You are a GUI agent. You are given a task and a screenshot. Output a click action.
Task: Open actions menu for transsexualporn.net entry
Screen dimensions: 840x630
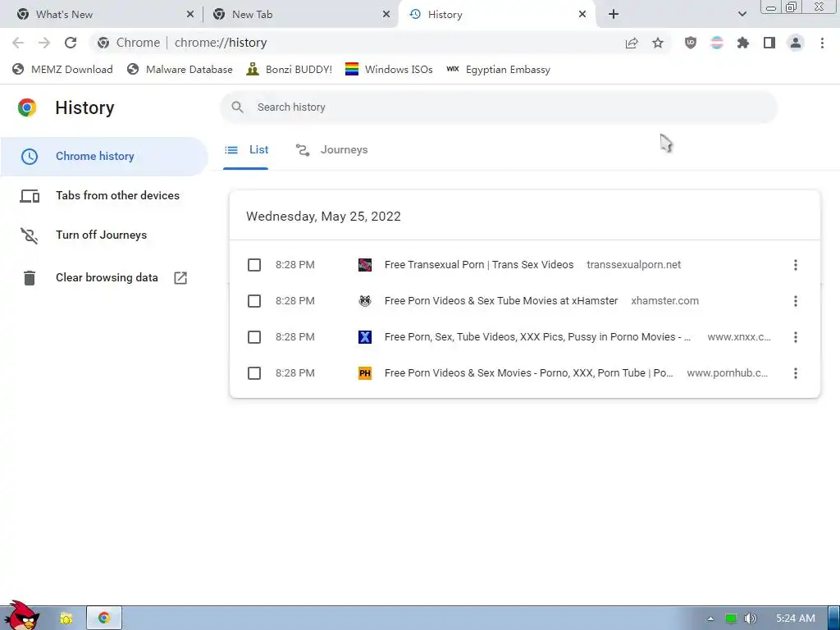pyautogui.click(x=796, y=265)
